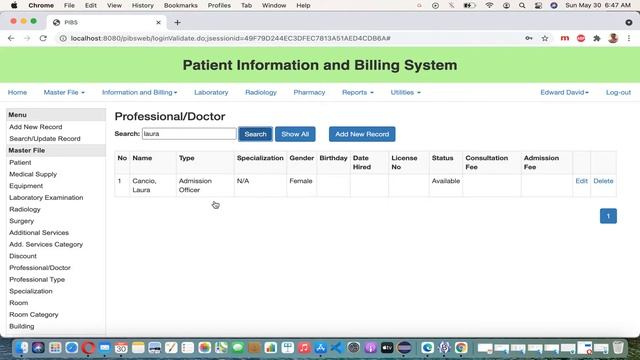Open Chrome's History menu
Viewport: 640px width, 360px height.
pyautogui.click(x=142, y=5)
